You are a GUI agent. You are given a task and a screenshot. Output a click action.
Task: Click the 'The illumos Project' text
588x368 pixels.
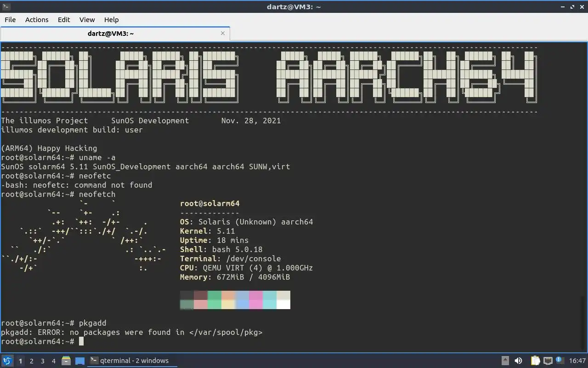[44, 121]
